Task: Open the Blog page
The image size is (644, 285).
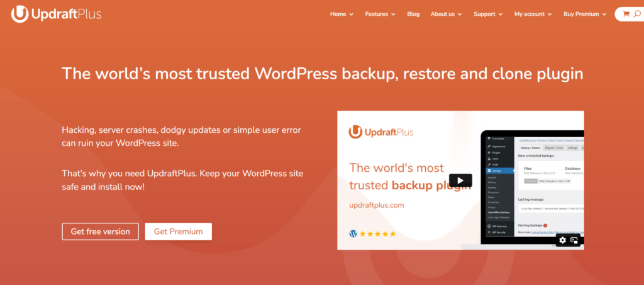Action: pos(413,14)
